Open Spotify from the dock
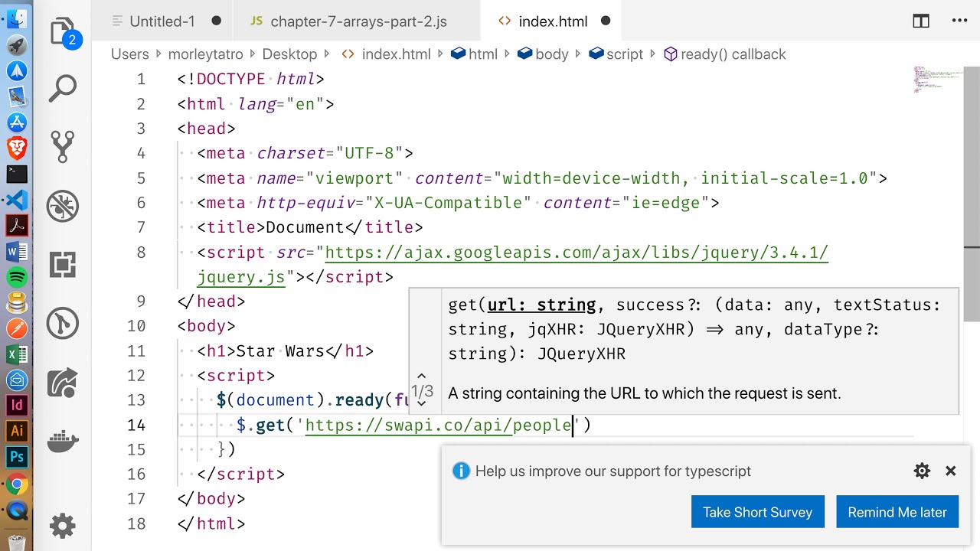This screenshot has width=980, height=551. (x=17, y=277)
